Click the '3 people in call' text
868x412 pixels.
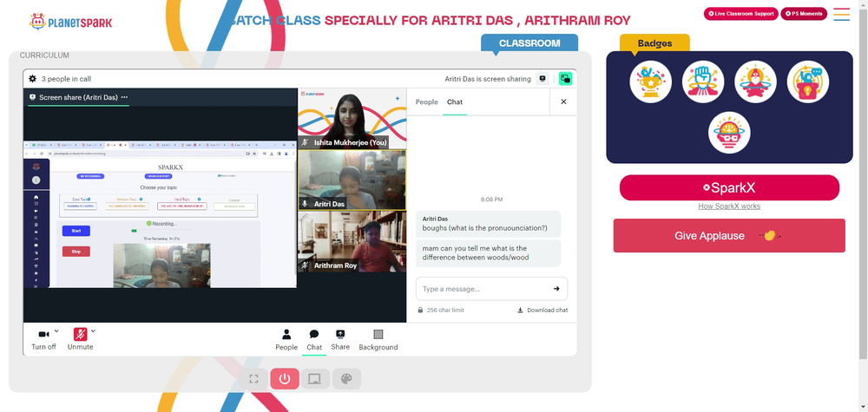(x=67, y=79)
